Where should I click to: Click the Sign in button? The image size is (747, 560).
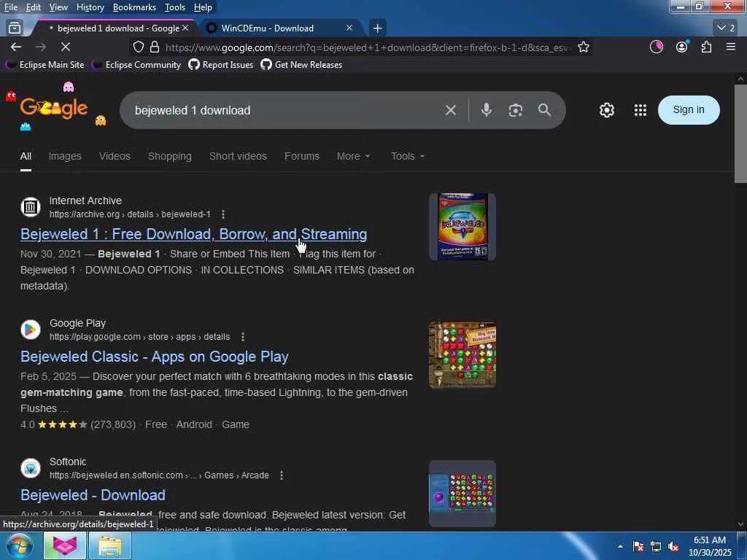pos(689,109)
